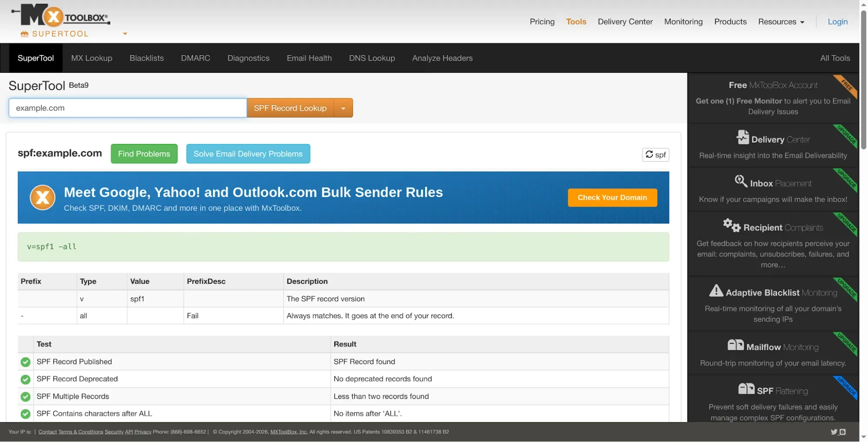868x442 pixels.
Task: Click the Fail prefix description cell
Action: pyautogui.click(x=234, y=316)
